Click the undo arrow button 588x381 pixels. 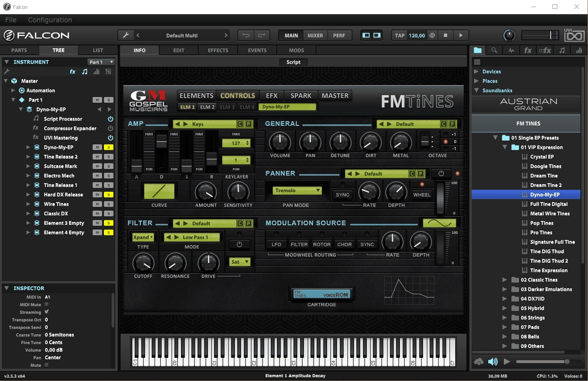[246, 35]
